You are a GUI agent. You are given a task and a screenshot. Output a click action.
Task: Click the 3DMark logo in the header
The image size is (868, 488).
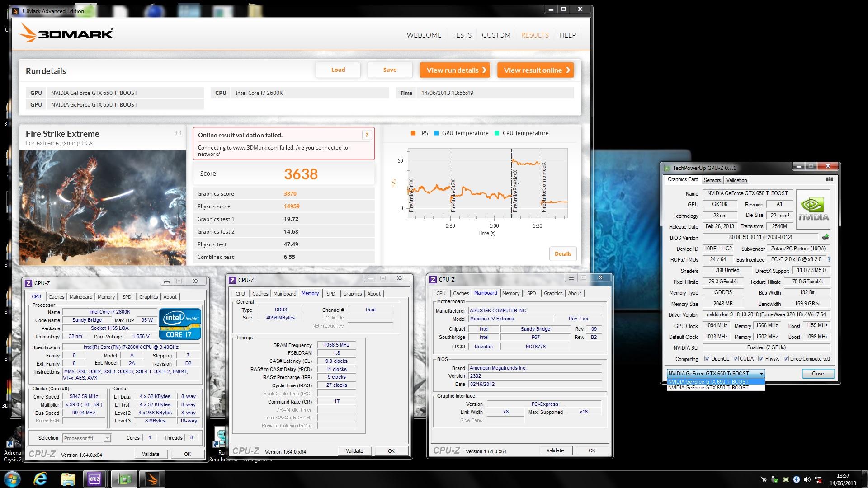pos(66,33)
